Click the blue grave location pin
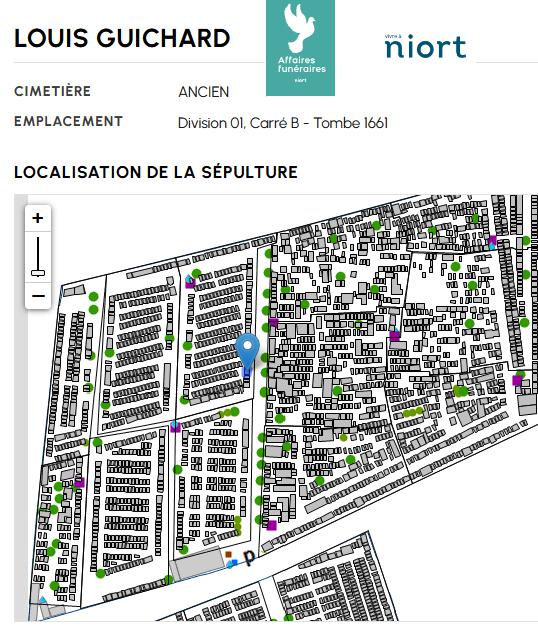This screenshot has height=629, width=538. (248, 351)
